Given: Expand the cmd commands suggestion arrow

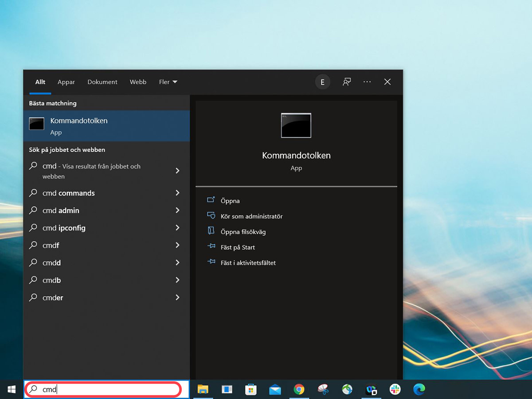Looking at the screenshot, I should click(177, 193).
